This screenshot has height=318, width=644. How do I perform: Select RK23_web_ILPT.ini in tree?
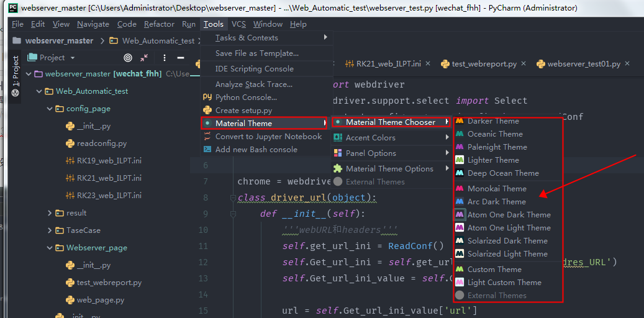[104, 196]
